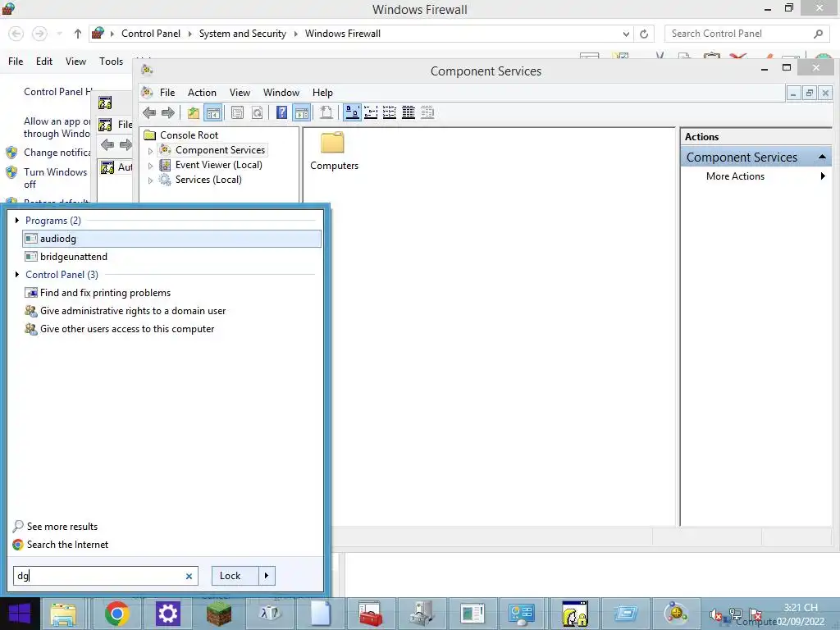Select Console Root in the tree
The image size is (840, 630).
(189, 135)
